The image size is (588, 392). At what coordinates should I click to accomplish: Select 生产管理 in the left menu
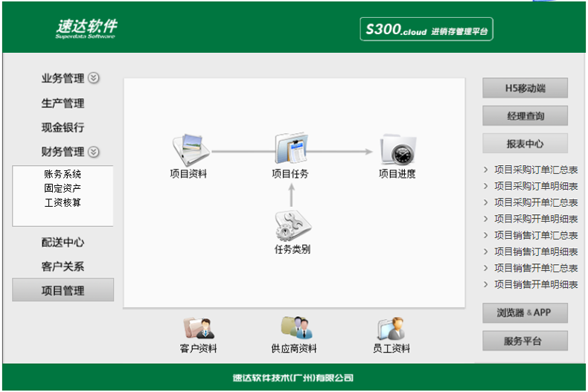63,103
